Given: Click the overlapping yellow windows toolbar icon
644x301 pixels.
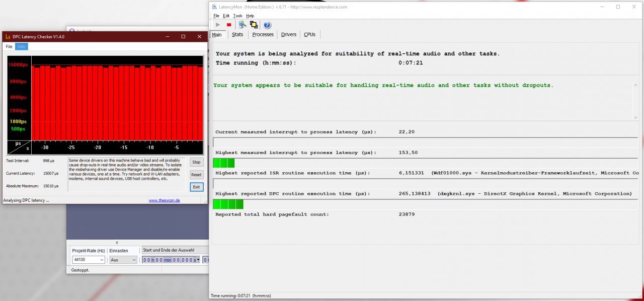Looking at the screenshot, I should pos(254,25).
